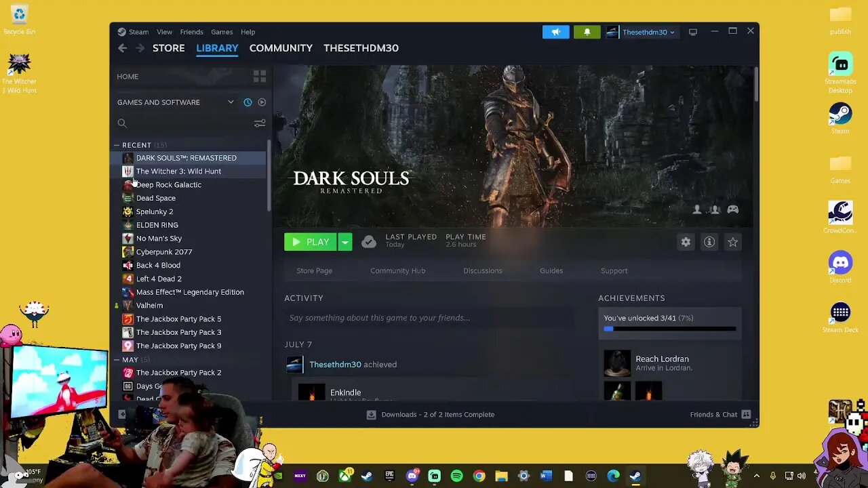Click the game list scrollbar
868x488 pixels.
pos(269,176)
